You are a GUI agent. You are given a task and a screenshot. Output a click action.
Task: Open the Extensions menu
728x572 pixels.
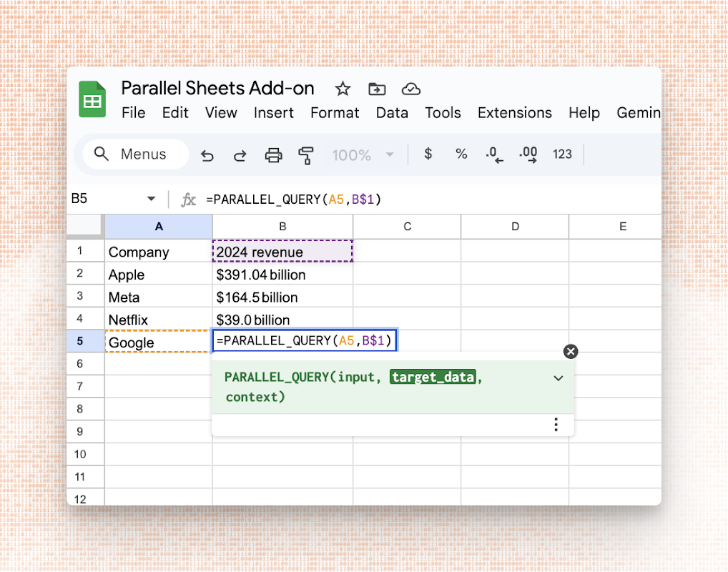pos(514,113)
